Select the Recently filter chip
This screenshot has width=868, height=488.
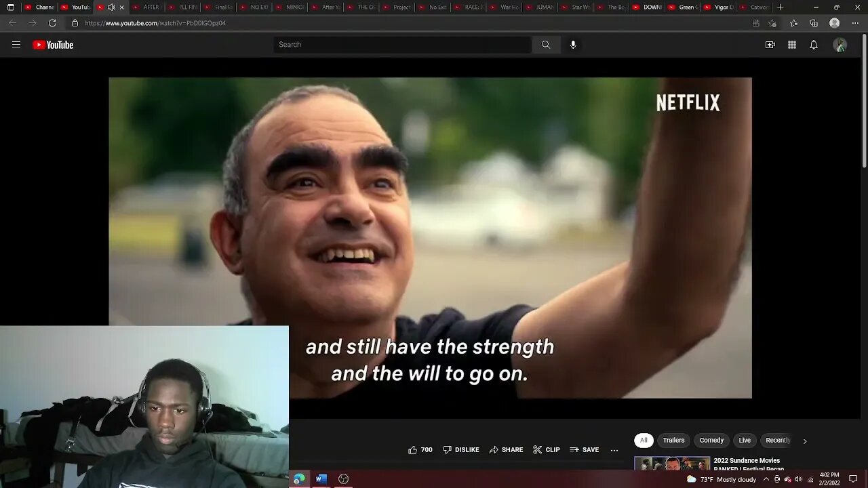pyautogui.click(x=777, y=441)
